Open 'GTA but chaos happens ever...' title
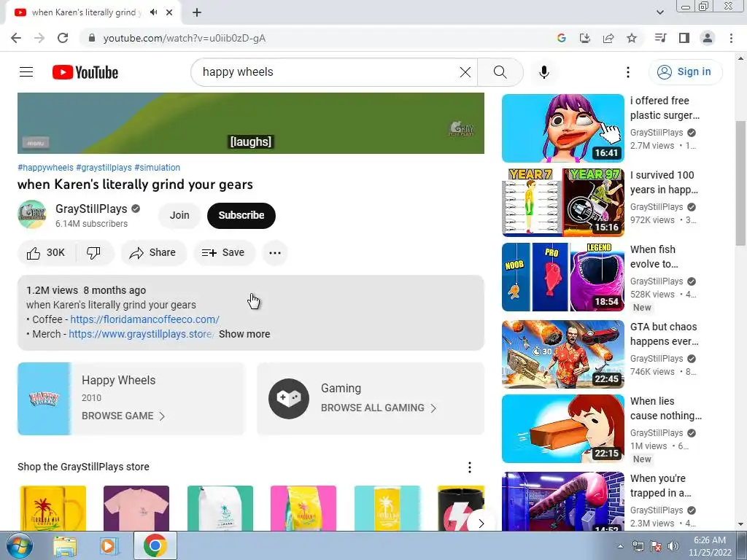747x560 pixels. 664,334
